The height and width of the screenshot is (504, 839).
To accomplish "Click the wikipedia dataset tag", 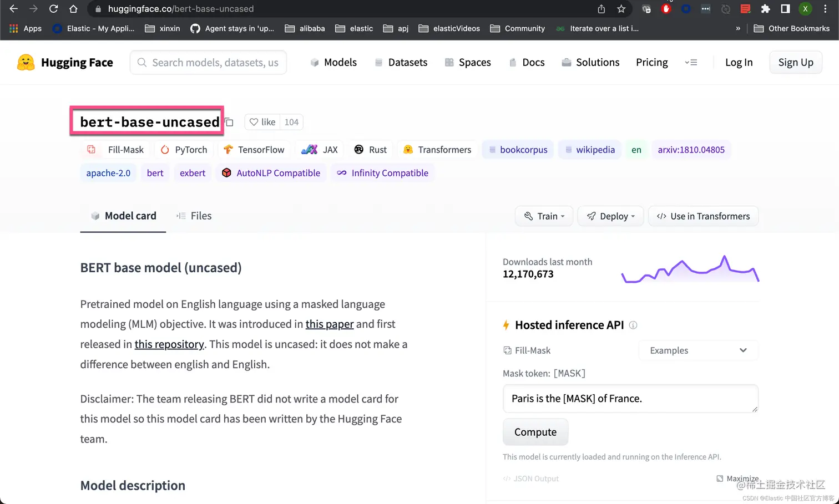I will 590,150.
